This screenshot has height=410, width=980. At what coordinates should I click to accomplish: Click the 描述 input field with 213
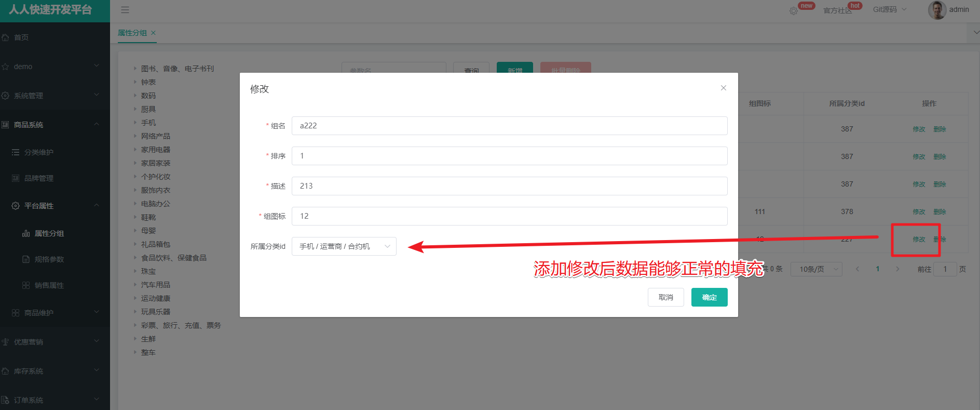click(509, 186)
